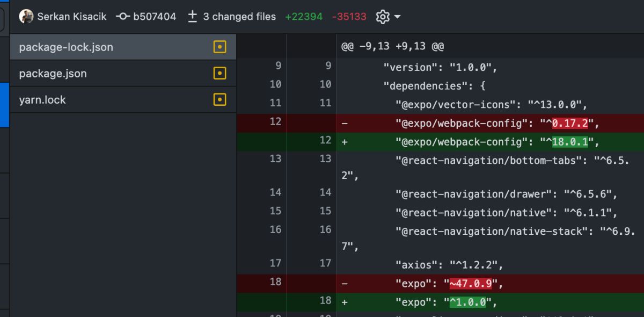
Task: Click the @@ -9,13 +9,13 @@ hunk header
Action: coord(393,46)
